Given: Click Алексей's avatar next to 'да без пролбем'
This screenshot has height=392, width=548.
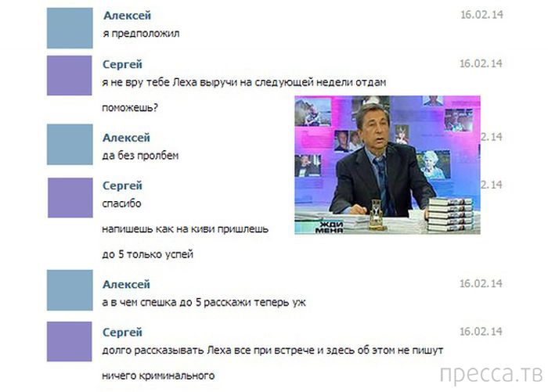Looking at the screenshot, I should pyautogui.click(x=70, y=144).
